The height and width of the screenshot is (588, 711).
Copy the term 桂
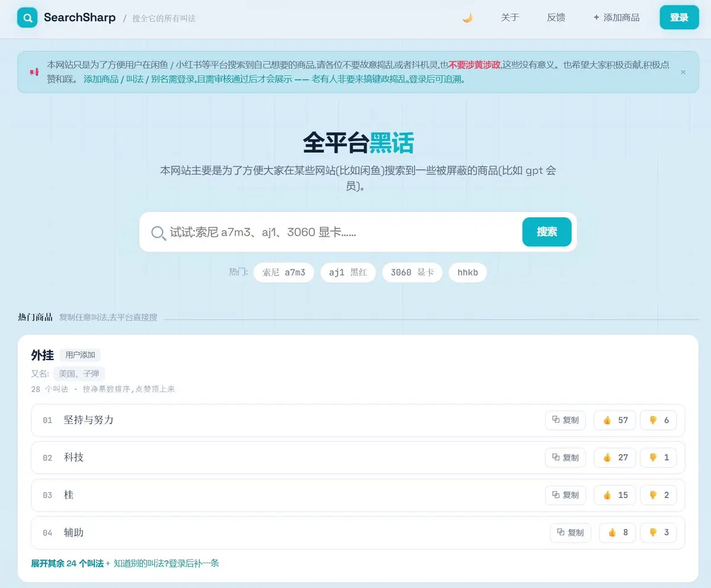pos(565,495)
